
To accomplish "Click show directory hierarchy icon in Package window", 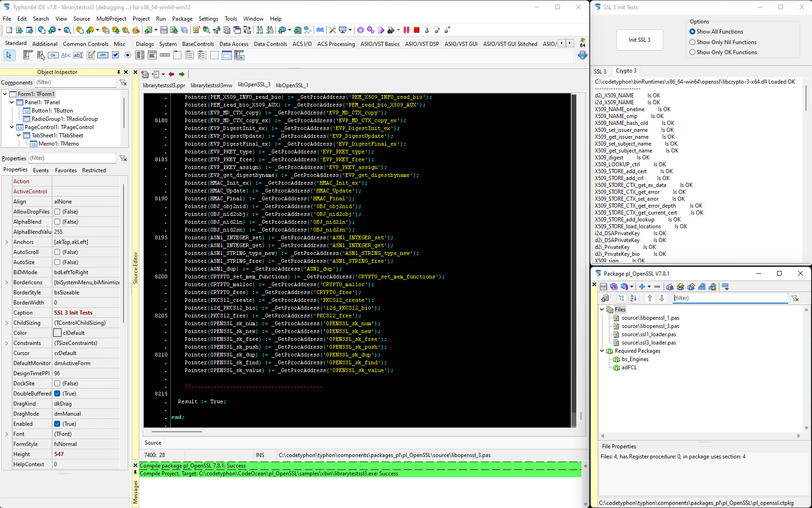I will click(x=621, y=298).
